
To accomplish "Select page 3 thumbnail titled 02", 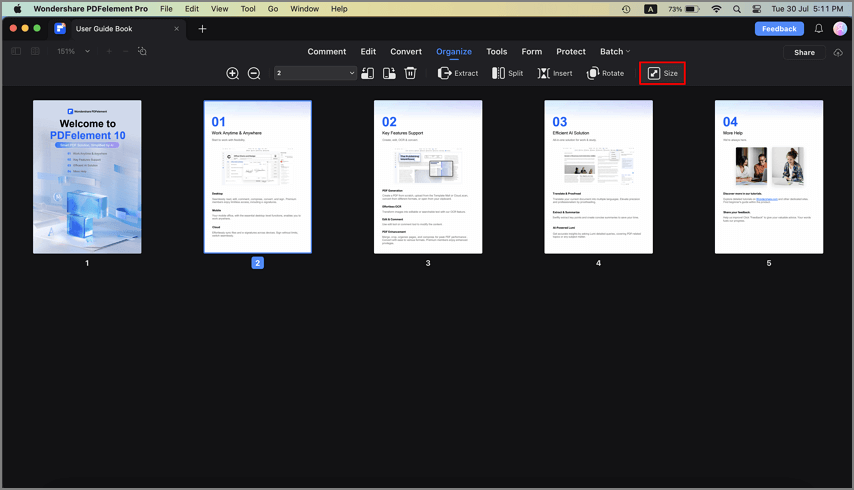I will click(428, 177).
